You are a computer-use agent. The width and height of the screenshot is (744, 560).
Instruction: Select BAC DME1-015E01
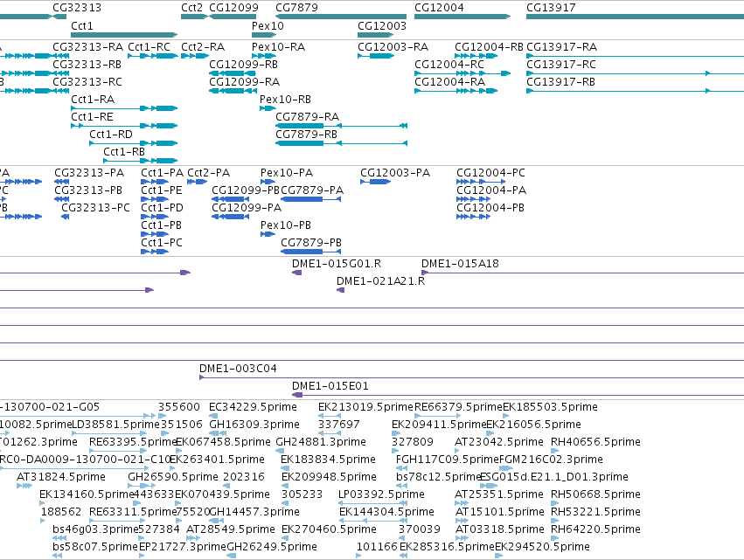[x=330, y=386]
